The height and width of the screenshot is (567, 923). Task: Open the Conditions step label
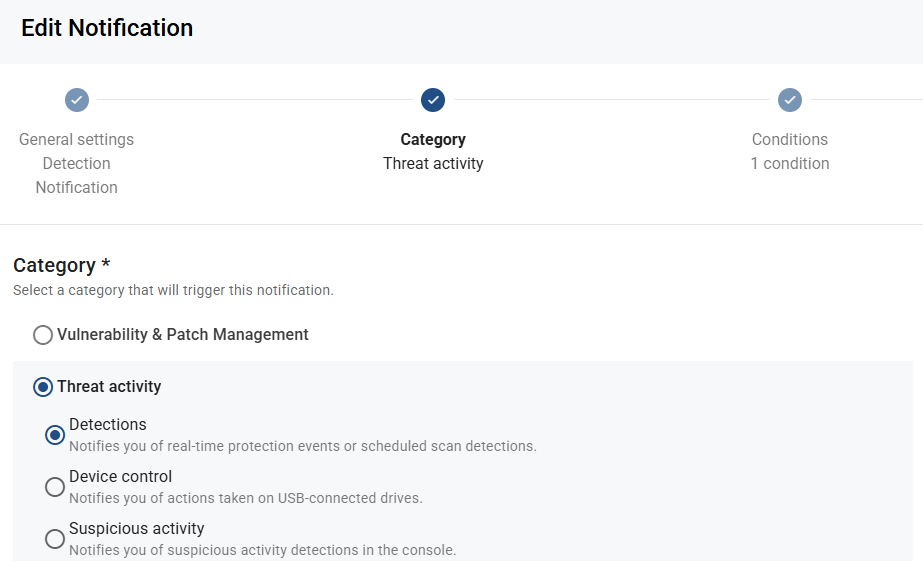point(790,140)
